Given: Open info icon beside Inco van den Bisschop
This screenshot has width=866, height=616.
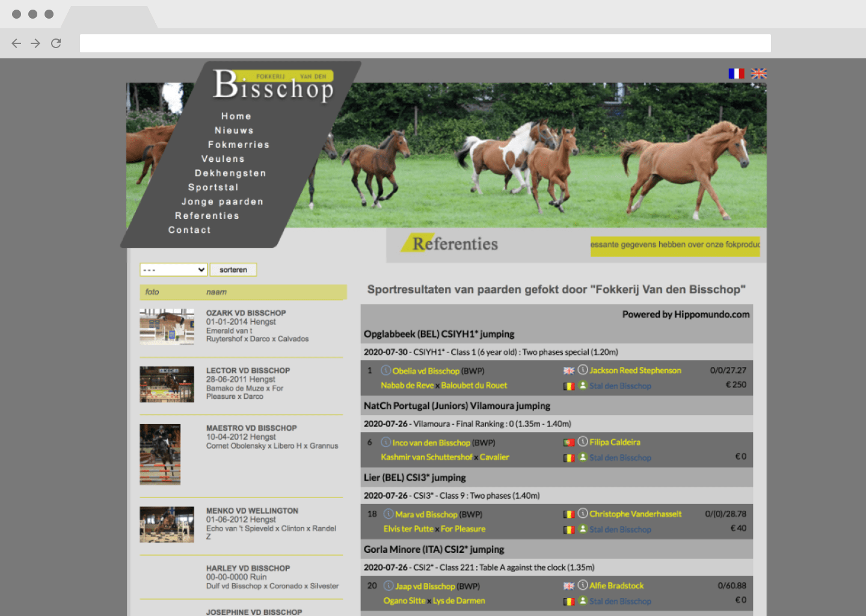Looking at the screenshot, I should [x=386, y=442].
